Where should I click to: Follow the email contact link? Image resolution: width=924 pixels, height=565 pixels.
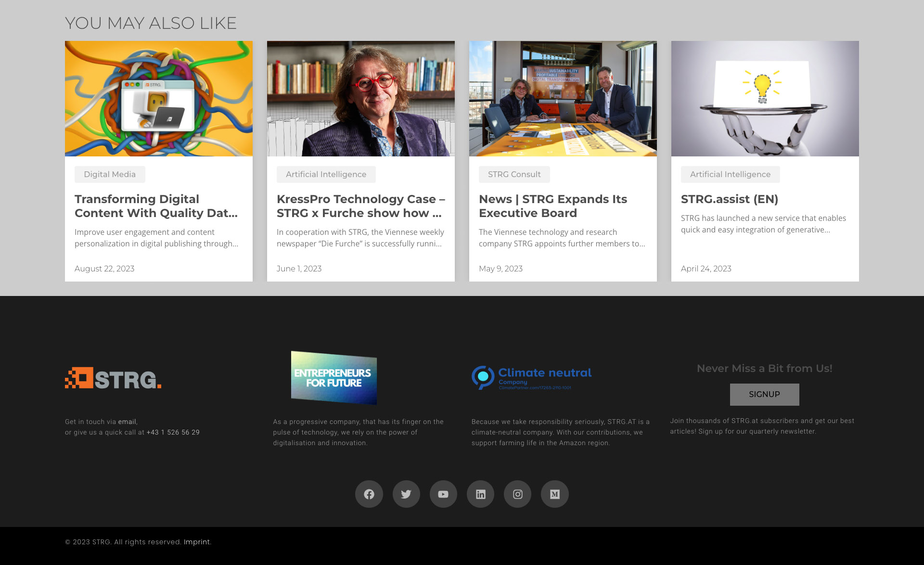coord(127,422)
